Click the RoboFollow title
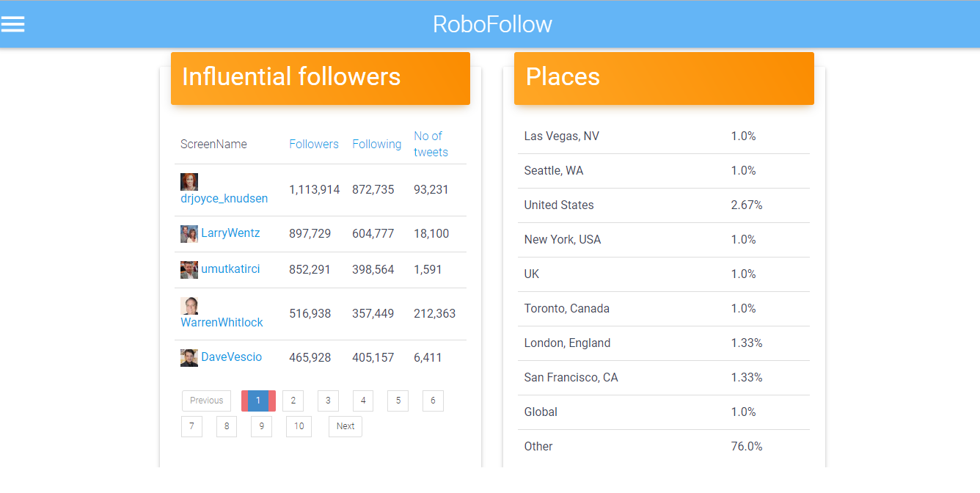 tap(492, 24)
